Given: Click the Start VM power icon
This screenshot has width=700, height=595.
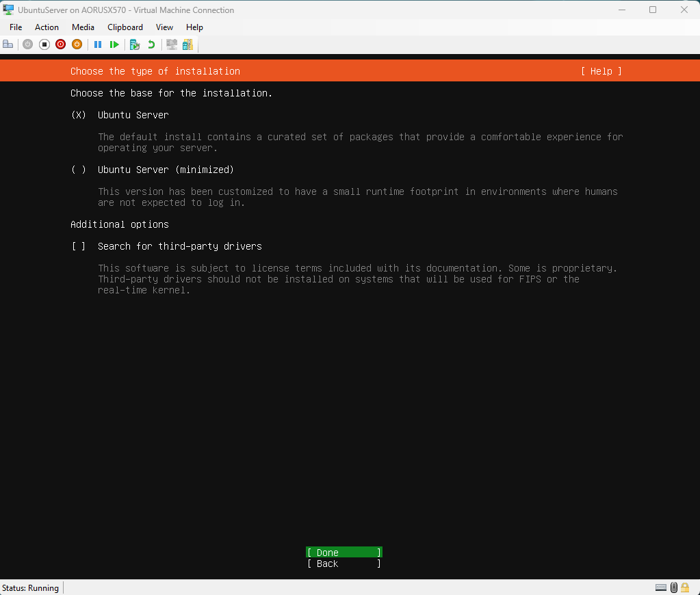Looking at the screenshot, I should (27, 44).
